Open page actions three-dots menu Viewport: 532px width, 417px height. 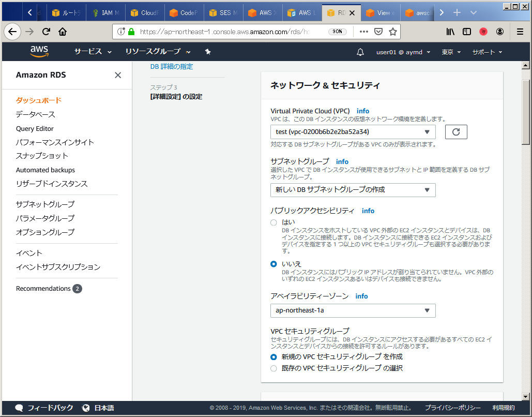point(364,32)
